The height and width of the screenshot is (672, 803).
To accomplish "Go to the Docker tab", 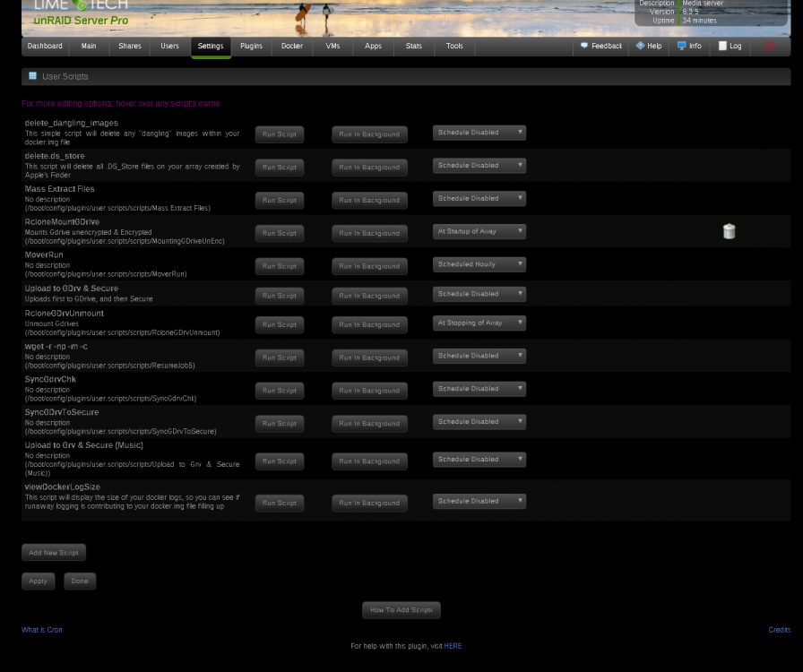I will click(292, 46).
